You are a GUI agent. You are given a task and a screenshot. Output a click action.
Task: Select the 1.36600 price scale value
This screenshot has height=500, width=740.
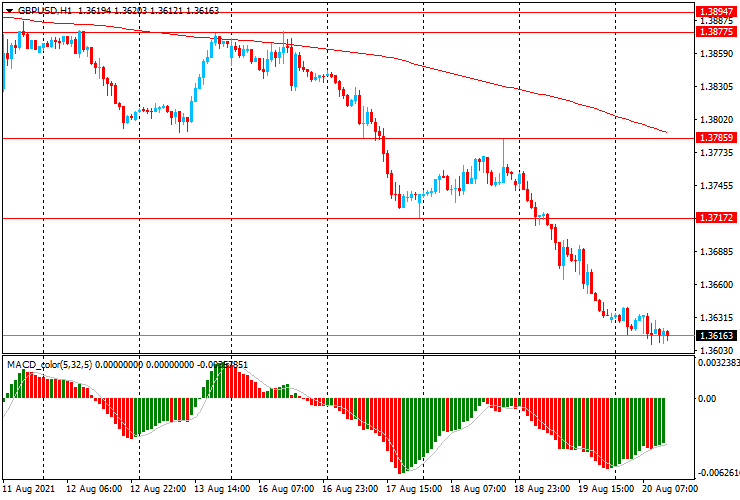point(717,285)
